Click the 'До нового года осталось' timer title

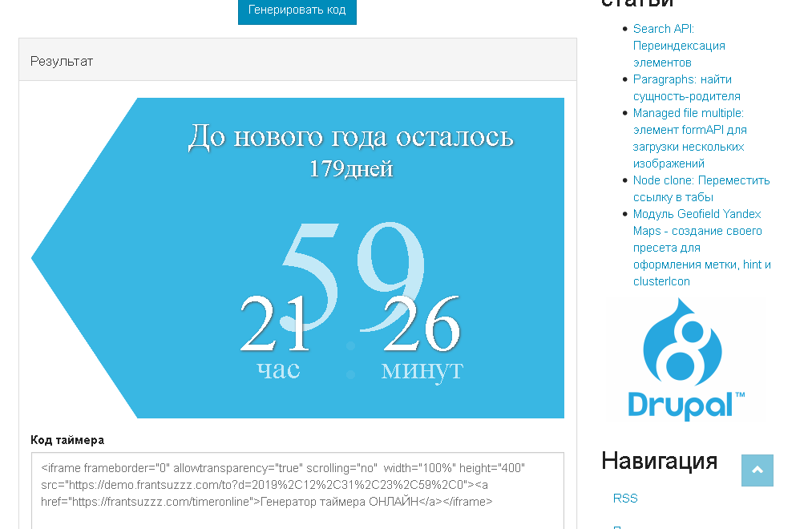click(350, 136)
